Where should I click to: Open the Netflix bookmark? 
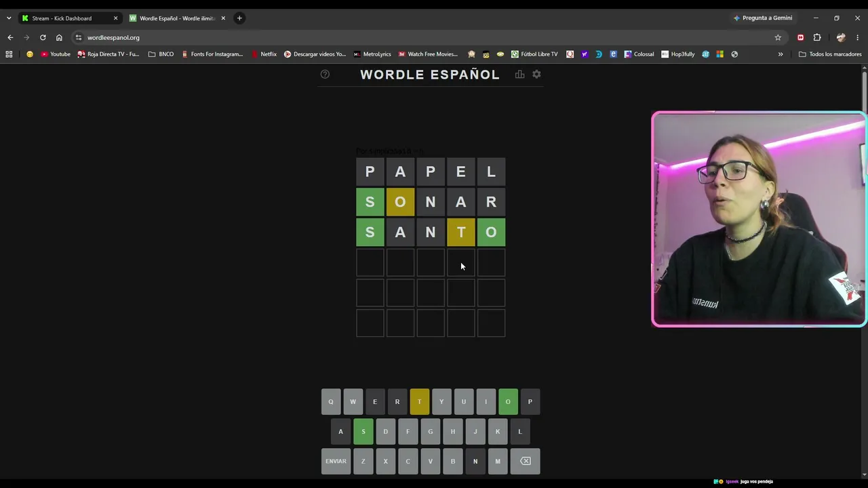pos(264,54)
